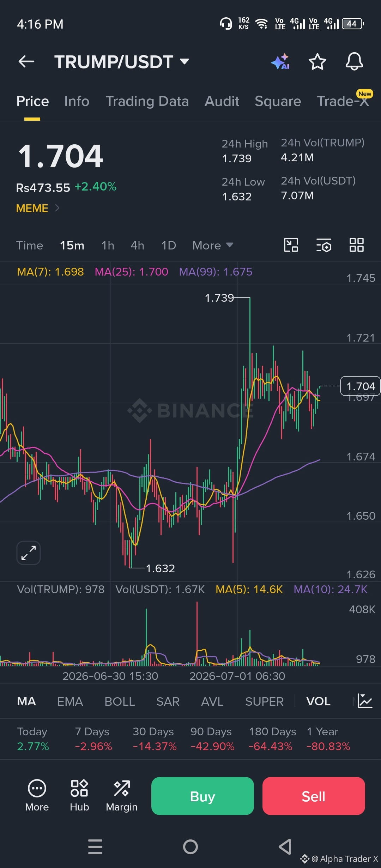
Task: Select the 15m chart interval
Action: tap(72, 245)
